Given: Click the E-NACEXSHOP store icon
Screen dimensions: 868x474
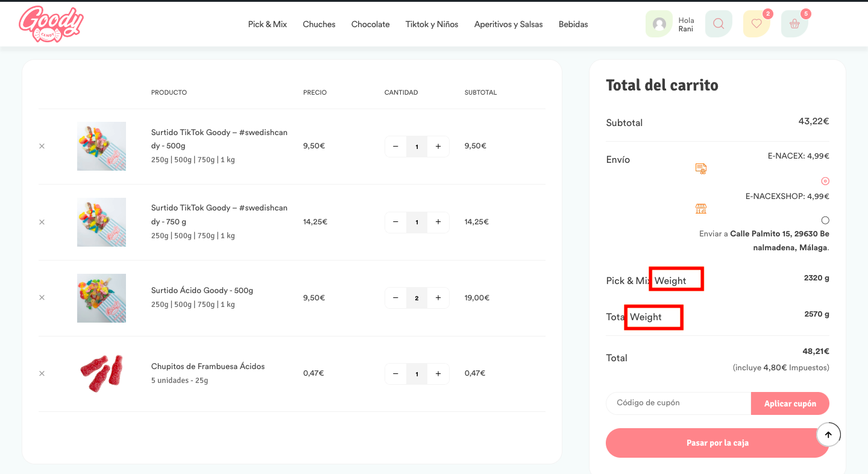Looking at the screenshot, I should (x=700, y=209).
